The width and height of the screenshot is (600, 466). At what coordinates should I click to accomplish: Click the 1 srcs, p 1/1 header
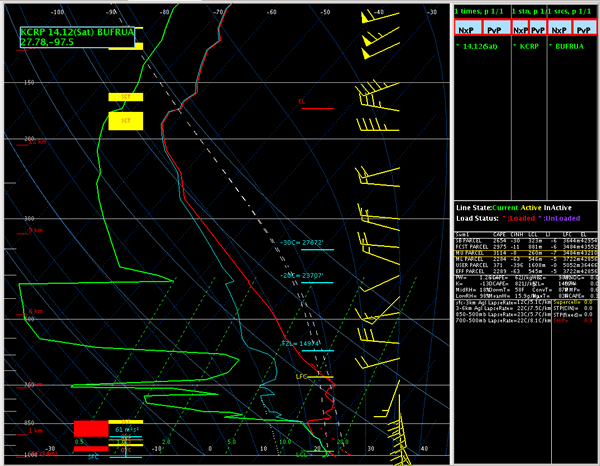click(570, 11)
